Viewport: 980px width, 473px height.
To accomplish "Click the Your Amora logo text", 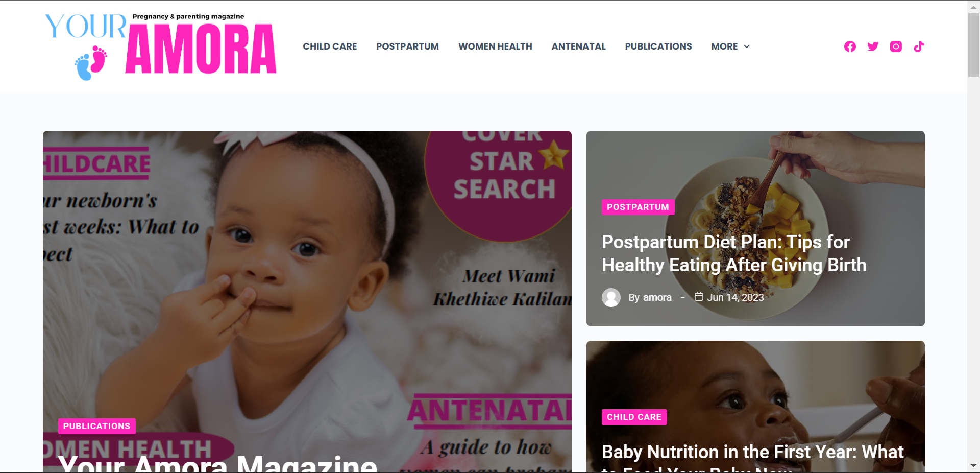I will (x=161, y=45).
